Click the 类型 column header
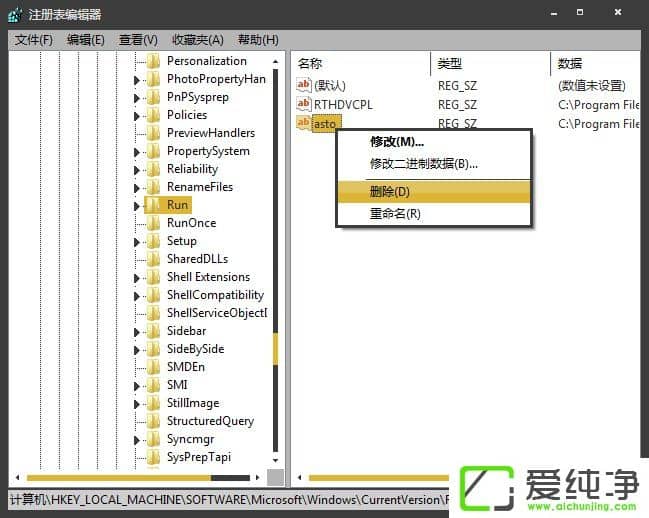The width and height of the screenshot is (649, 518). pyautogui.click(x=450, y=64)
